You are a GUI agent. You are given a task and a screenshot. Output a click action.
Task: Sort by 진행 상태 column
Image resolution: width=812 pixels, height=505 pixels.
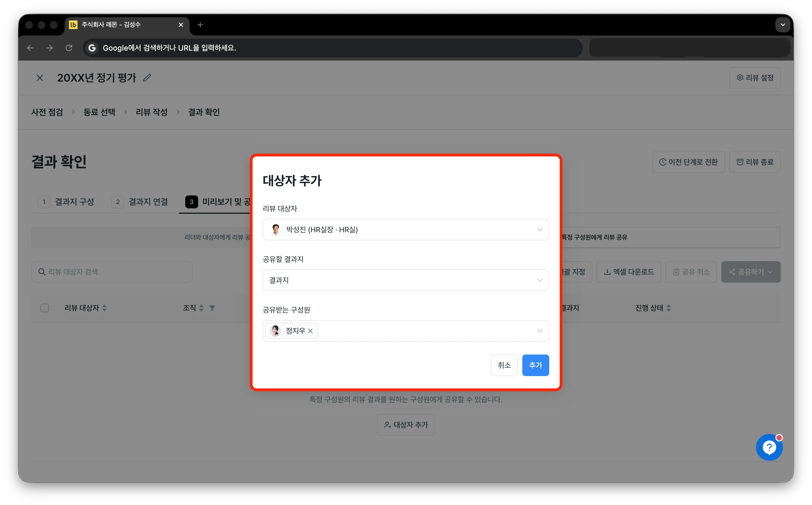(x=668, y=308)
